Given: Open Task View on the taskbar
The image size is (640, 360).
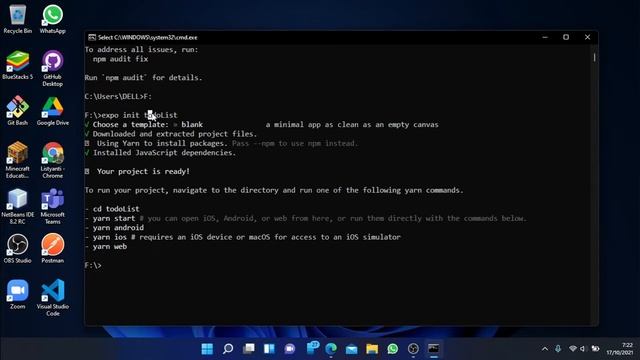Looking at the screenshot, I should tap(249, 349).
